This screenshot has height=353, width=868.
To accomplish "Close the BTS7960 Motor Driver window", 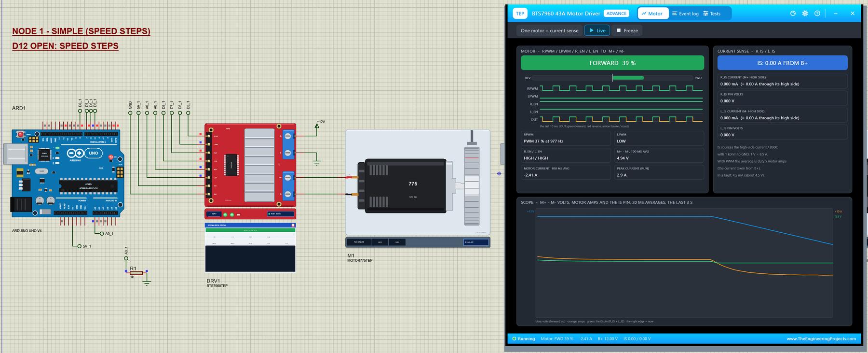I will pyautogui.click(x=853, y=14).
